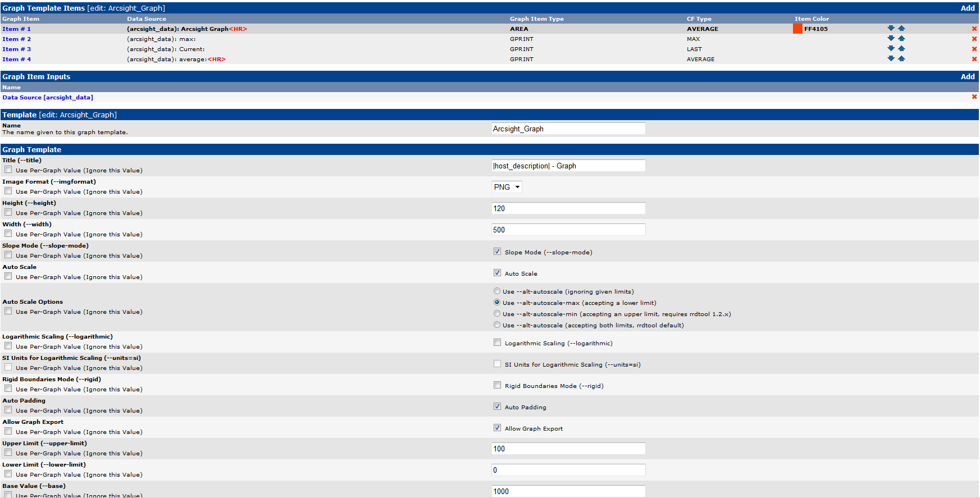Click the Upper Limit field showing 100
This screenshot has height=498, width=980.
(568, 449)
